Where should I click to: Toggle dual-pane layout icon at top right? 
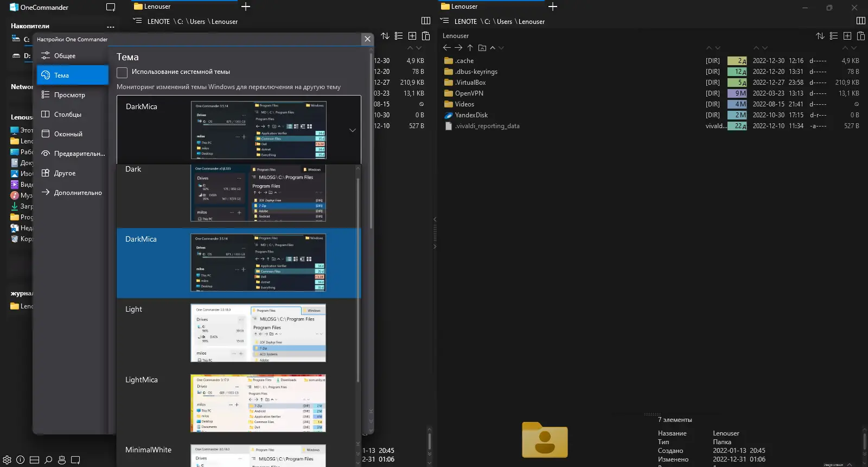coord(860,21)
